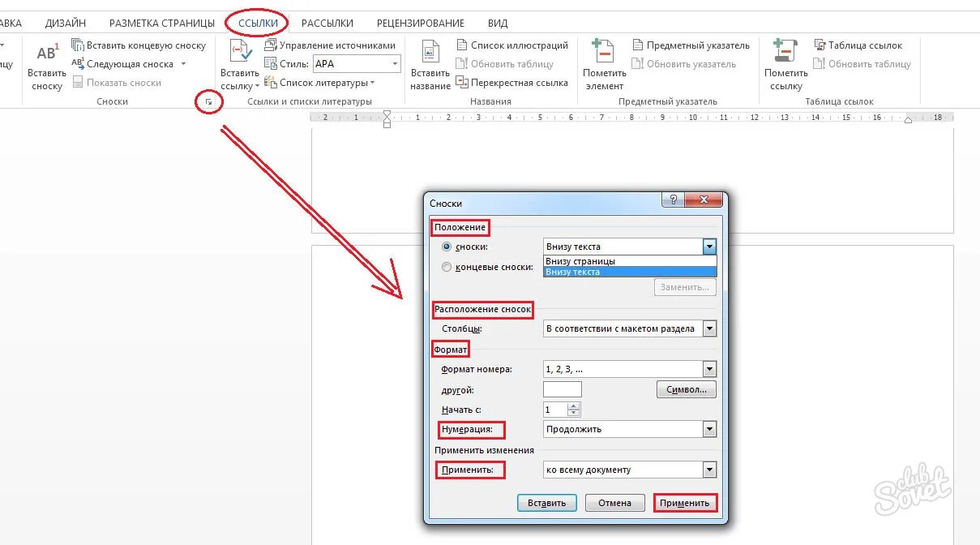
Task: Open the Стиль APA combo box
Action: [x=357, y=64]
